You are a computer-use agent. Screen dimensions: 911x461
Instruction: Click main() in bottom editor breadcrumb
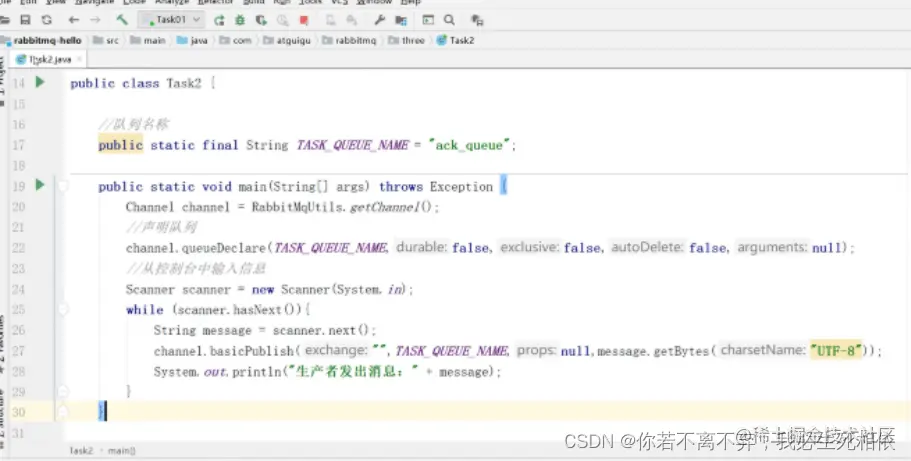pos(121,451)
